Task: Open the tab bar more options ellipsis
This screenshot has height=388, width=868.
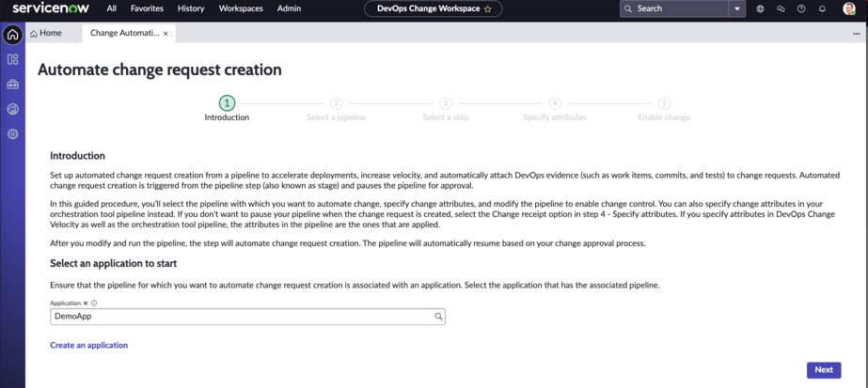Action: [x=857, y=34]
